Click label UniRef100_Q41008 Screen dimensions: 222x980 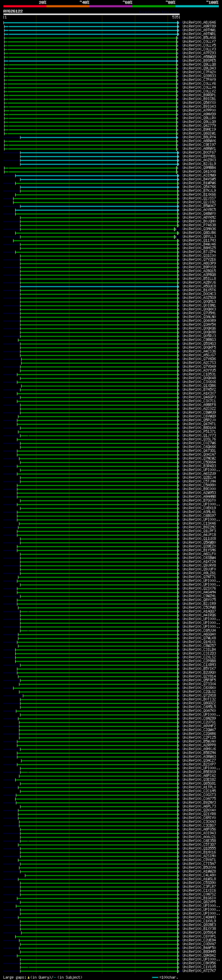tap(199, 172)
